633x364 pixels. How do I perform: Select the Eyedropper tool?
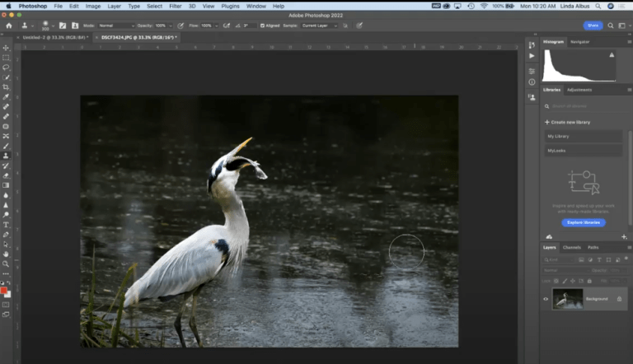click(6, 97)
